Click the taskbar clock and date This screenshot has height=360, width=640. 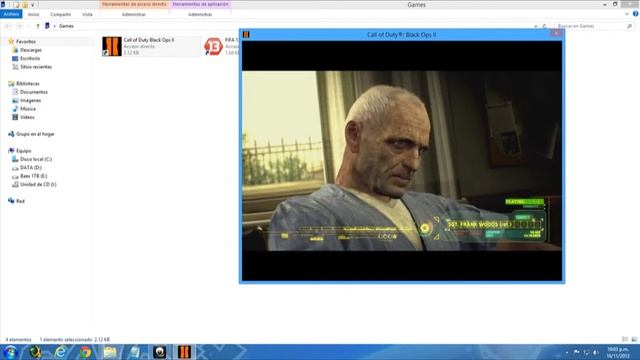(618, 352)
